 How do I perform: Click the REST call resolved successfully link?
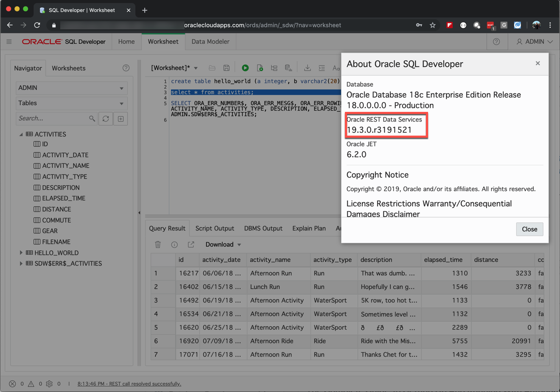pyautogui.click(x=129, y=384)
